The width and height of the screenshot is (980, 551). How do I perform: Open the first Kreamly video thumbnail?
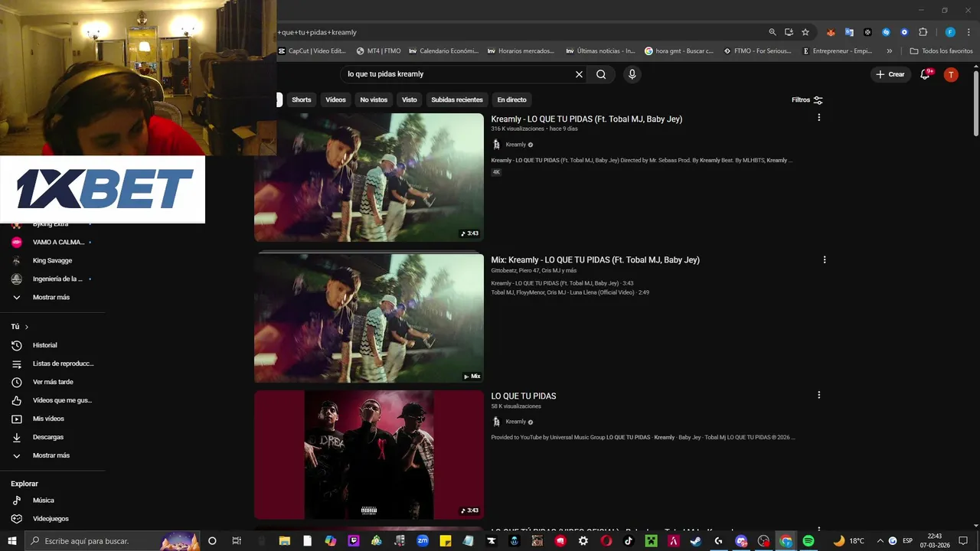coord(369,178)
